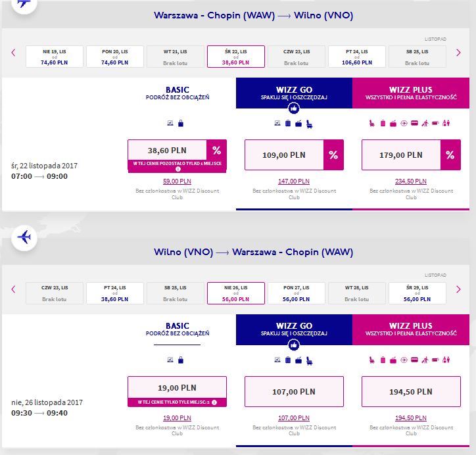Select outbound date PT 24, LIS 106,60 PLN
Viewport: 476px width, 455px height.
357,57
